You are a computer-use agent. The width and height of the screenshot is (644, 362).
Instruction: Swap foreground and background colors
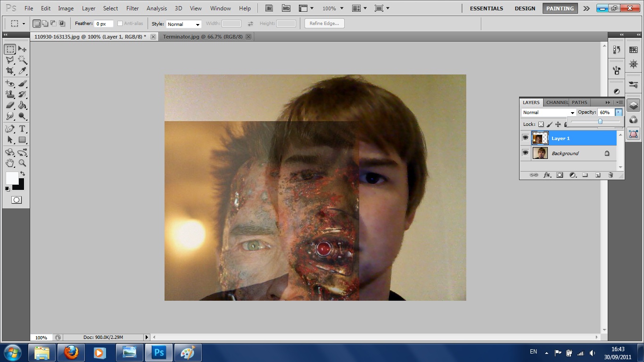click(x=22, y=174)
